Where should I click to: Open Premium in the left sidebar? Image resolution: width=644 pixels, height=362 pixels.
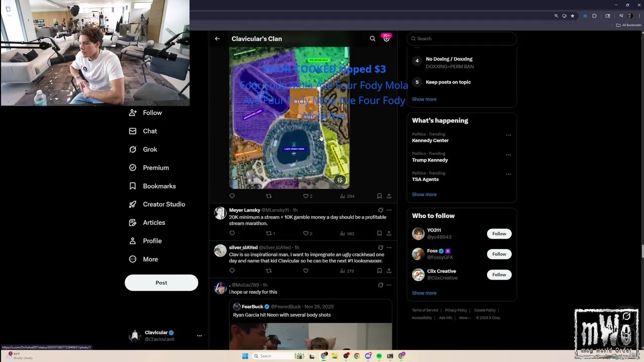(x=149, y=168)
